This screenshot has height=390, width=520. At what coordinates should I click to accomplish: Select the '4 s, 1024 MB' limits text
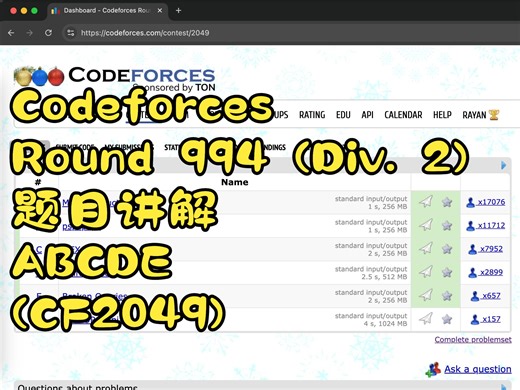coord(386,323)
